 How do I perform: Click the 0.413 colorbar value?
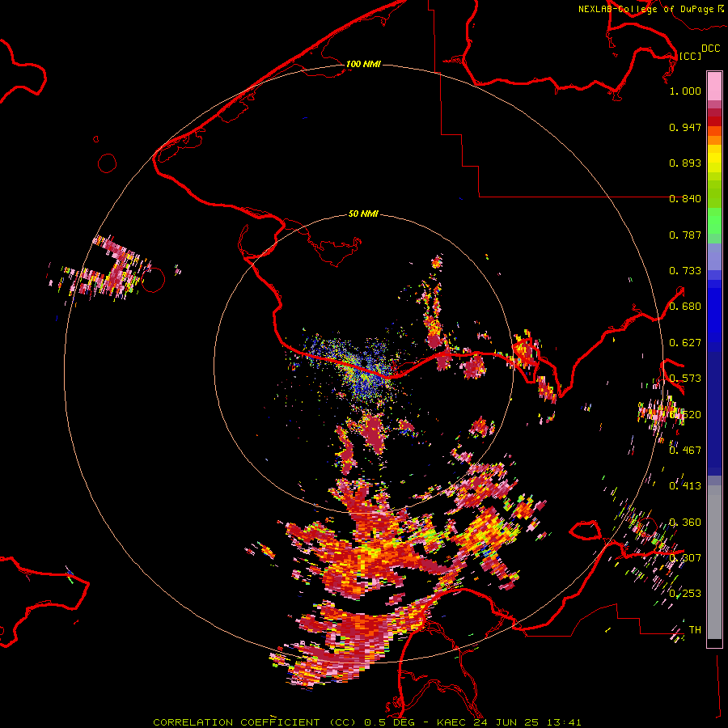[x=685, y=486]
